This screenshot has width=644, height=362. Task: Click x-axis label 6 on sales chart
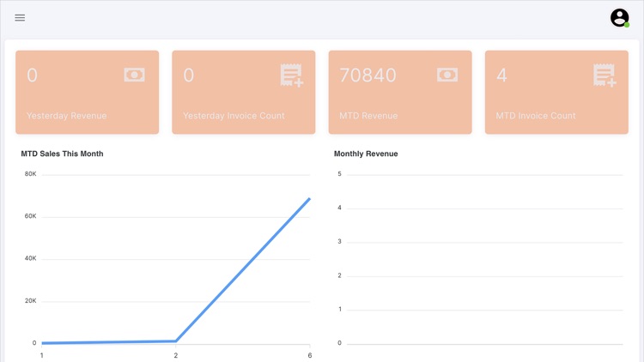tap(310, 355)
